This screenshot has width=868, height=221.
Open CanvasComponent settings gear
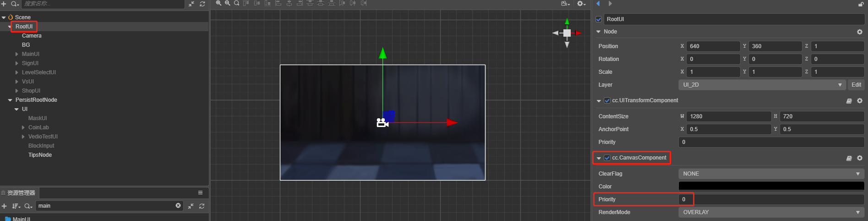(x=860, y=158)
